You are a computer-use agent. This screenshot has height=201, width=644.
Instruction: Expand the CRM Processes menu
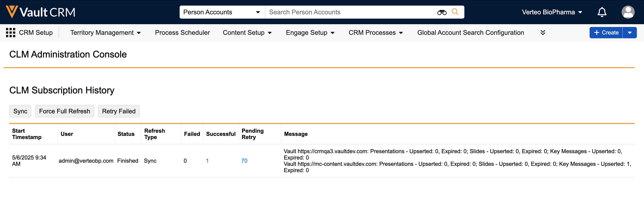pos(375,33)
